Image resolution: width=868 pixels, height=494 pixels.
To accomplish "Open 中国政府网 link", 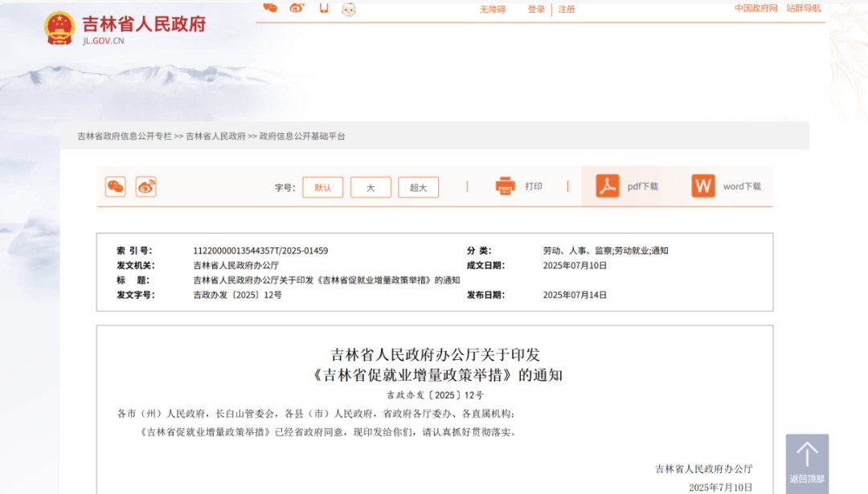I will 755,9.
